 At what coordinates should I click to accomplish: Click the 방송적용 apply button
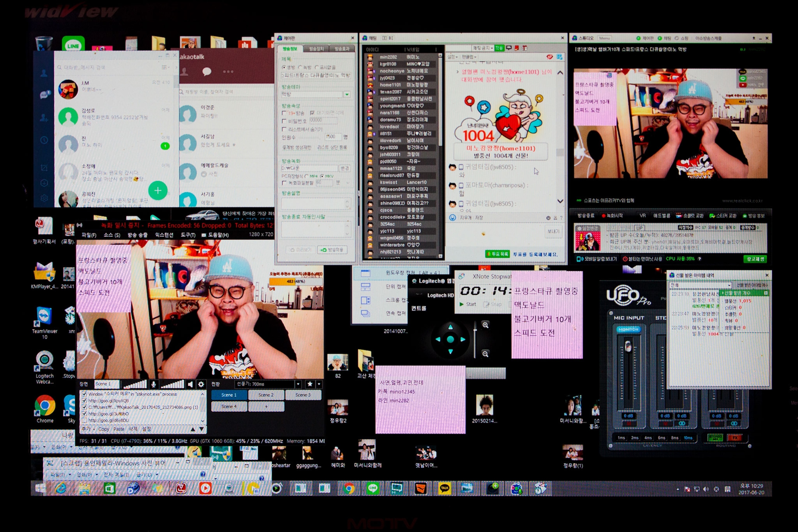point(332,250)
